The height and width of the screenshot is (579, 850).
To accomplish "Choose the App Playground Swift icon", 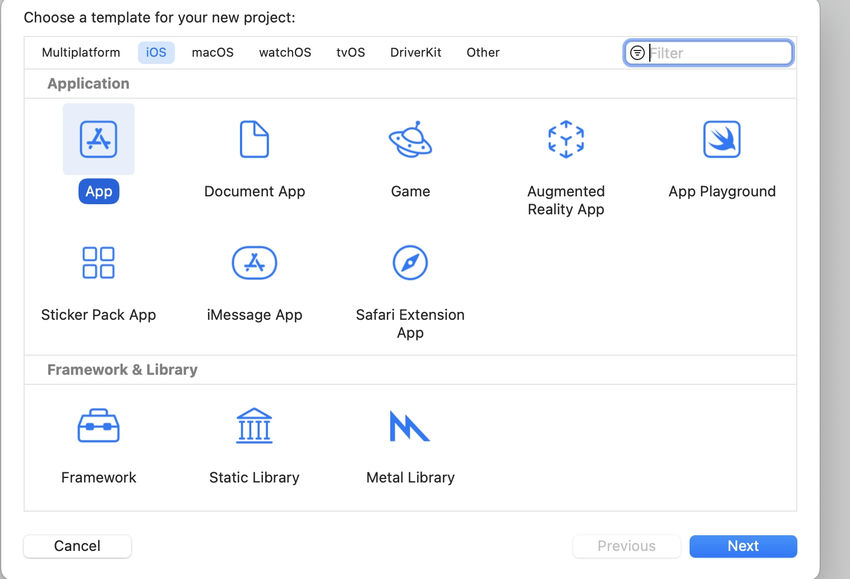I will pyautogui.click(x=722, y=139).
